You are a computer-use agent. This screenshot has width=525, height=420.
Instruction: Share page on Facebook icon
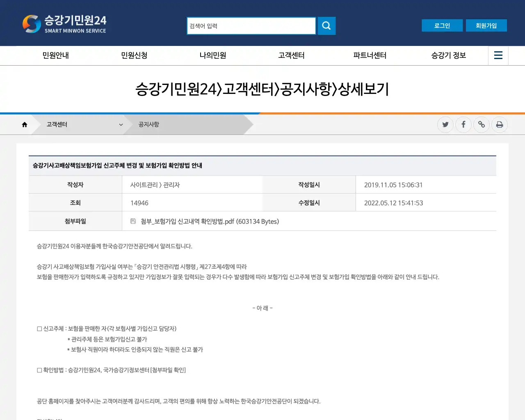[x=463, y=125]
